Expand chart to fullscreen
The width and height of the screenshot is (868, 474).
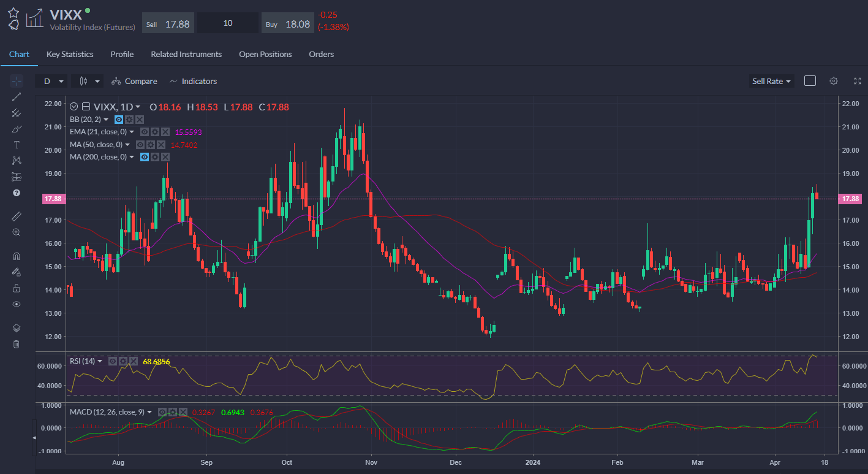pos(857,81)
